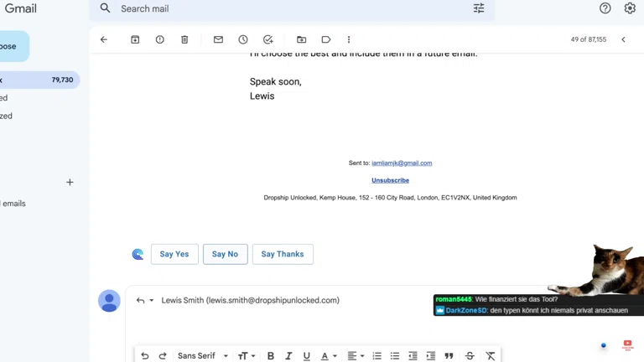Viewport: 644px width, 362px height.
Task: Mark email as unread
Action: point(218,39)
